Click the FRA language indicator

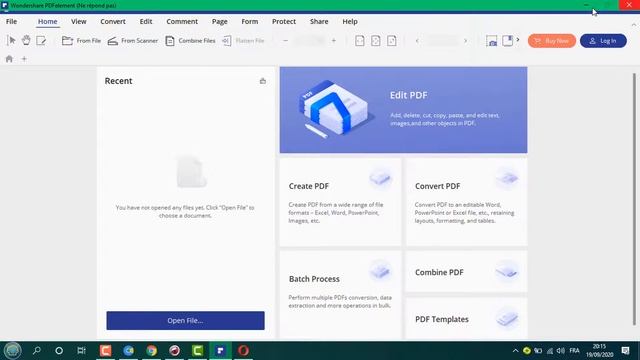574,351
